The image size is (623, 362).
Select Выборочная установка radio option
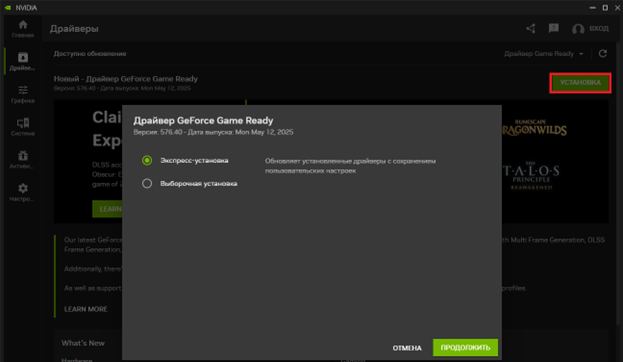pos(147,183)
